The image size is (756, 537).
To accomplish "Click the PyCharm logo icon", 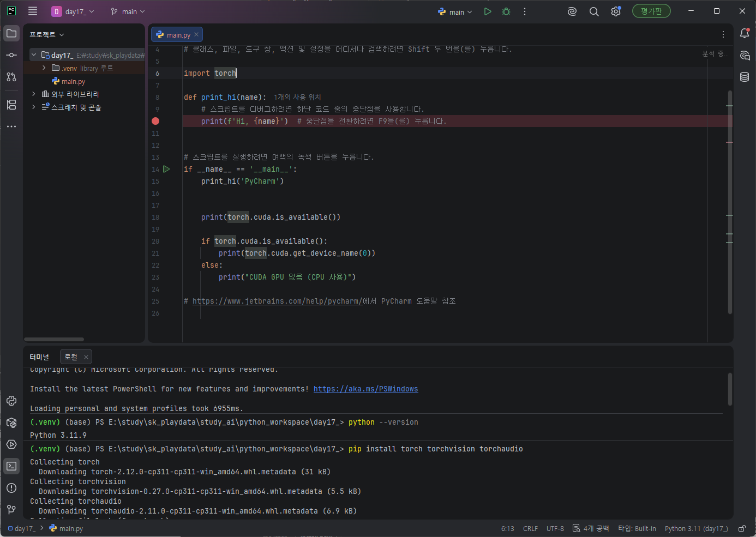I will point(11,11).
